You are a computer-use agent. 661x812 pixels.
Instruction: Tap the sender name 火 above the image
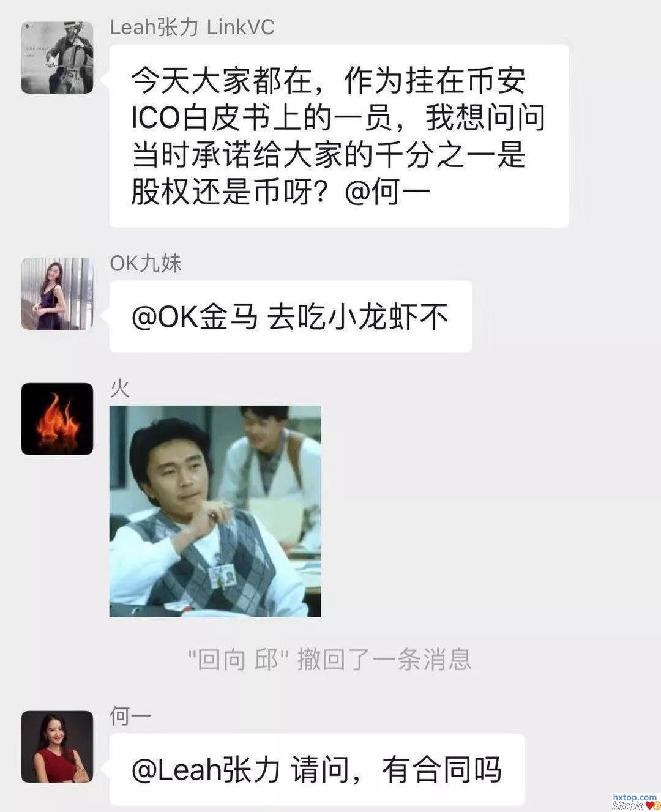(120, 389)
